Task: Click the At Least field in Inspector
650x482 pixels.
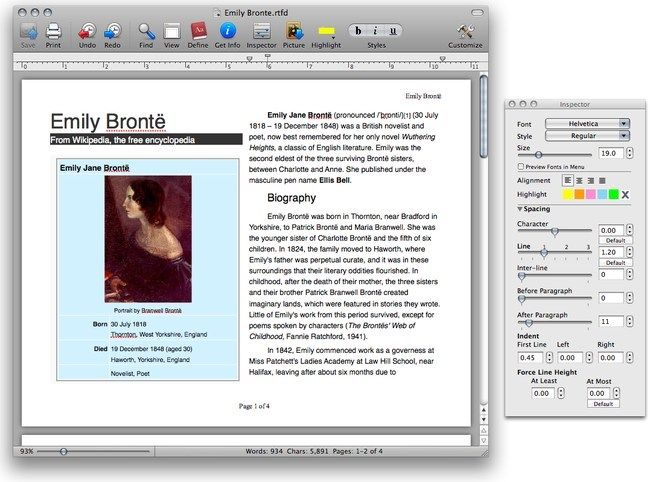Action: [543, 393]
